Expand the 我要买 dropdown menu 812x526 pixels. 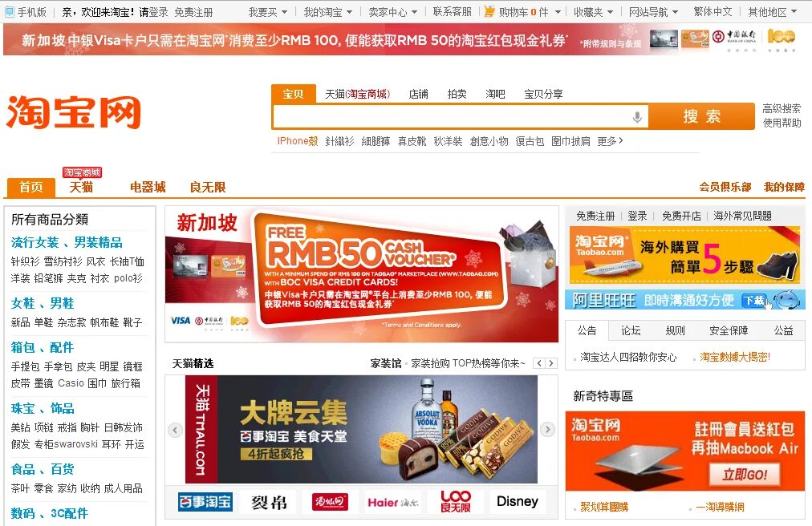267,11
